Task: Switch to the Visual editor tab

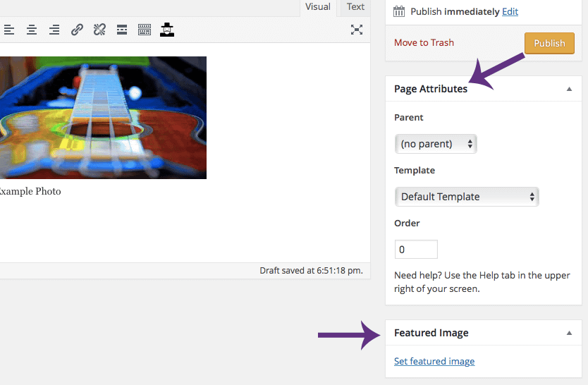Action: click(317, 7)
